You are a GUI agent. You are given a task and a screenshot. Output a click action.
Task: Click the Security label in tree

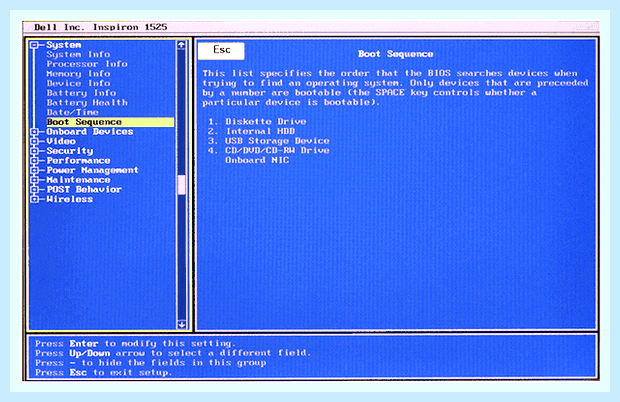[x=70, y=151]
